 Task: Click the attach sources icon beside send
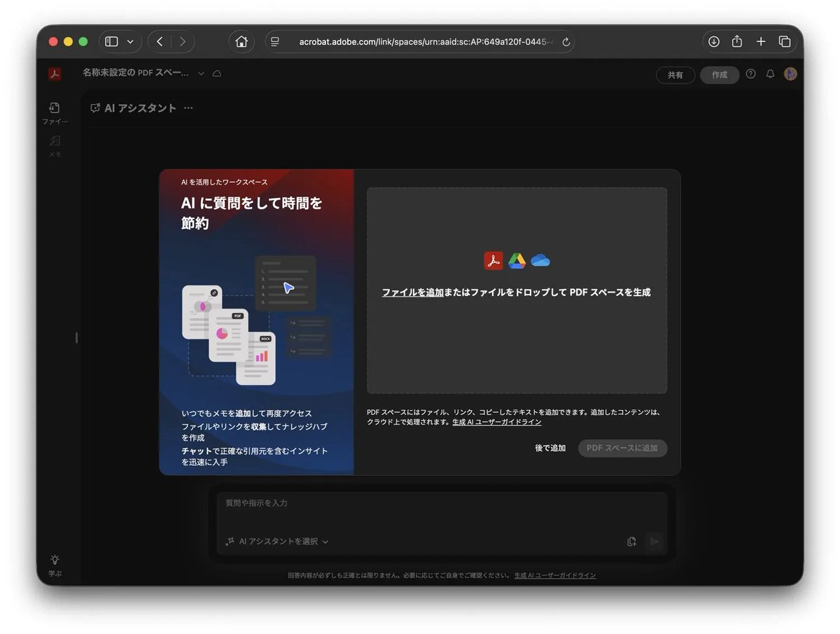631,541
